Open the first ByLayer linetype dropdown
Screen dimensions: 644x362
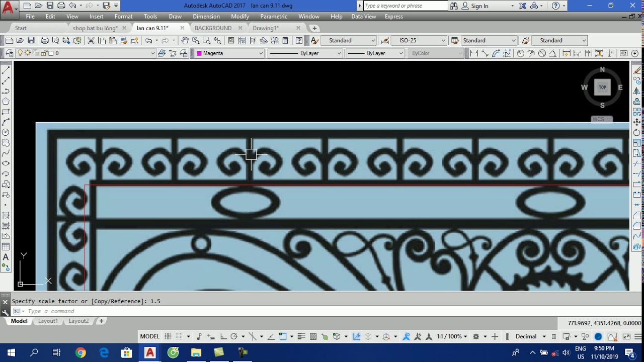tap(305, 53)
